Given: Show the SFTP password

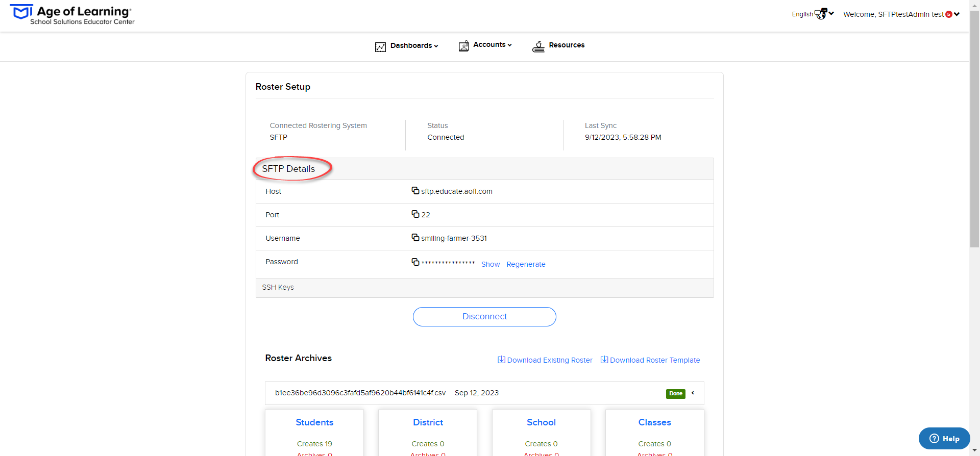Looking at the screenshot, I should coord(491,264).
